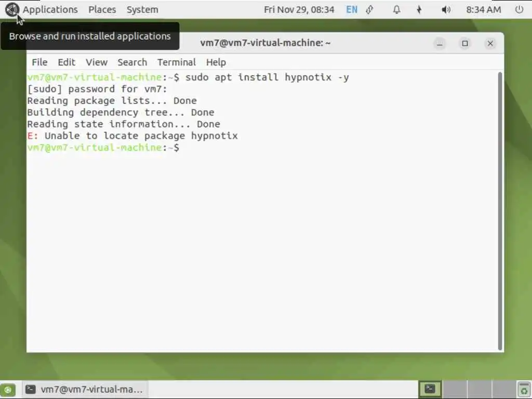This screenshot has width=532, height=399.
Task: Click the power manager tray icon
Action: pyautogui.click(x=419, y=9)
